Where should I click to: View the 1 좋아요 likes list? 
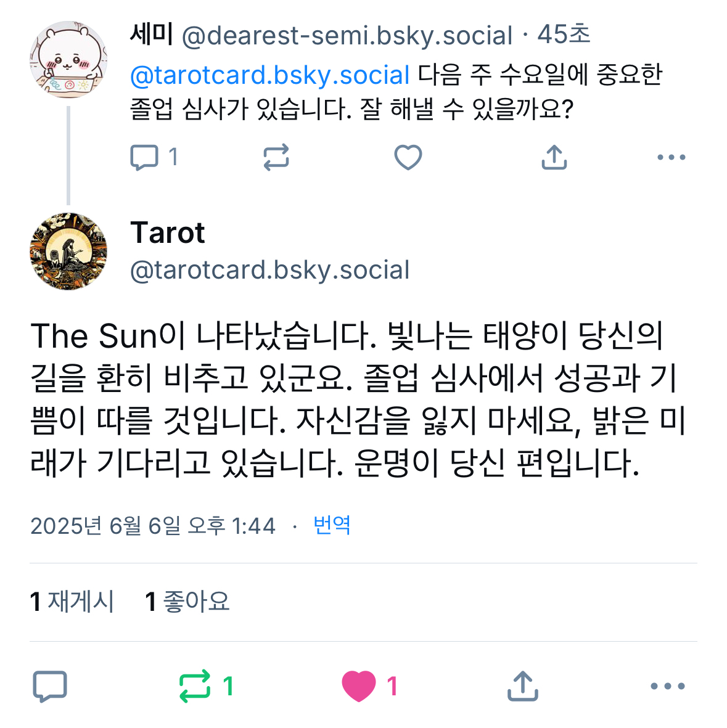point(187,602)
